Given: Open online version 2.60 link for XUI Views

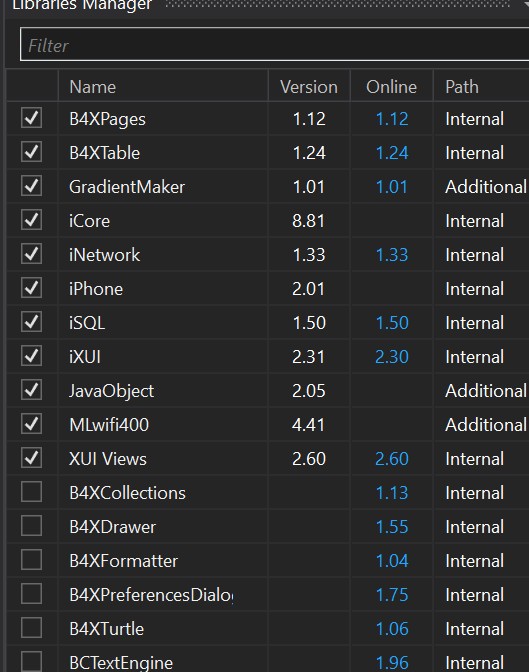Looking at the screenshot, I should point(392,459).
